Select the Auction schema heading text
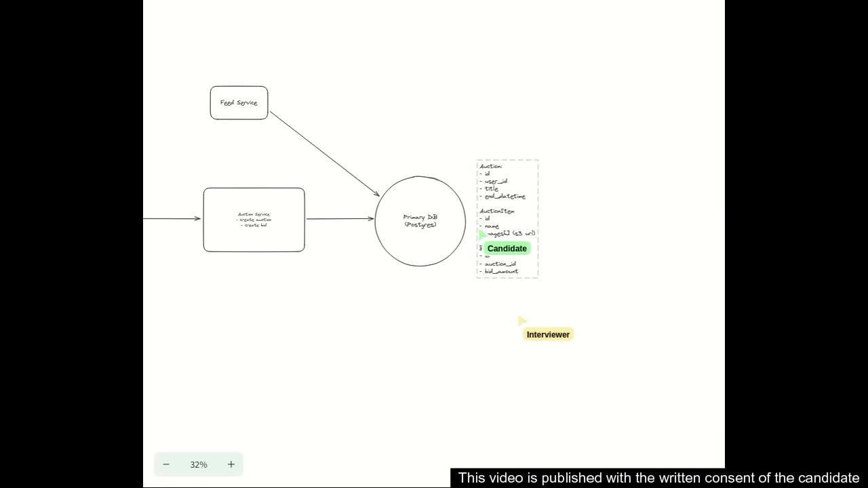868x488 pixels. pos(490,166)
